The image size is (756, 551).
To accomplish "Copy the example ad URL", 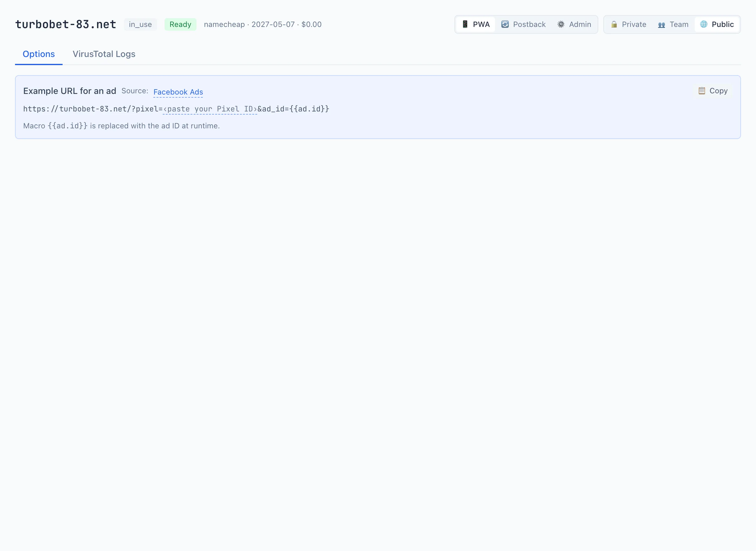I will 713,91.
